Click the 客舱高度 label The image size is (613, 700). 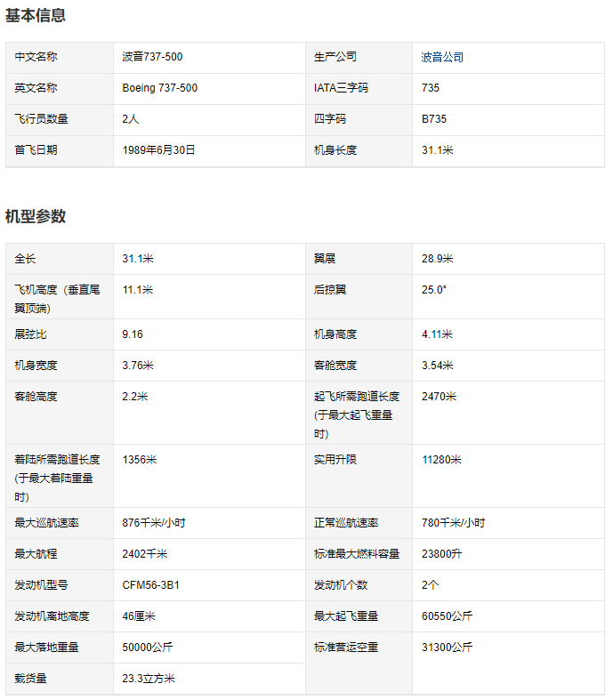[x=36, y=397]
